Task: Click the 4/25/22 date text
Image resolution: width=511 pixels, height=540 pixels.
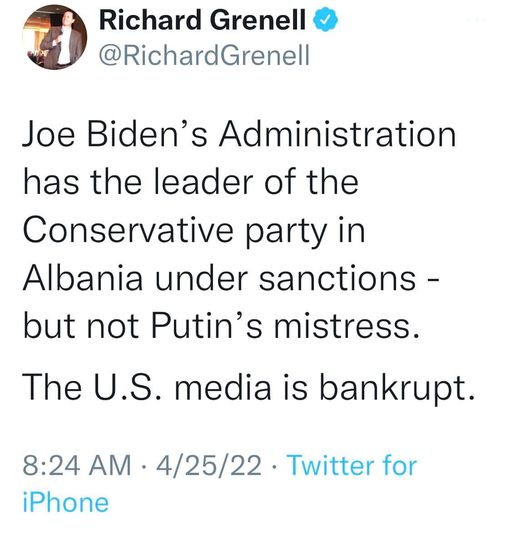Action: point(209,466)
